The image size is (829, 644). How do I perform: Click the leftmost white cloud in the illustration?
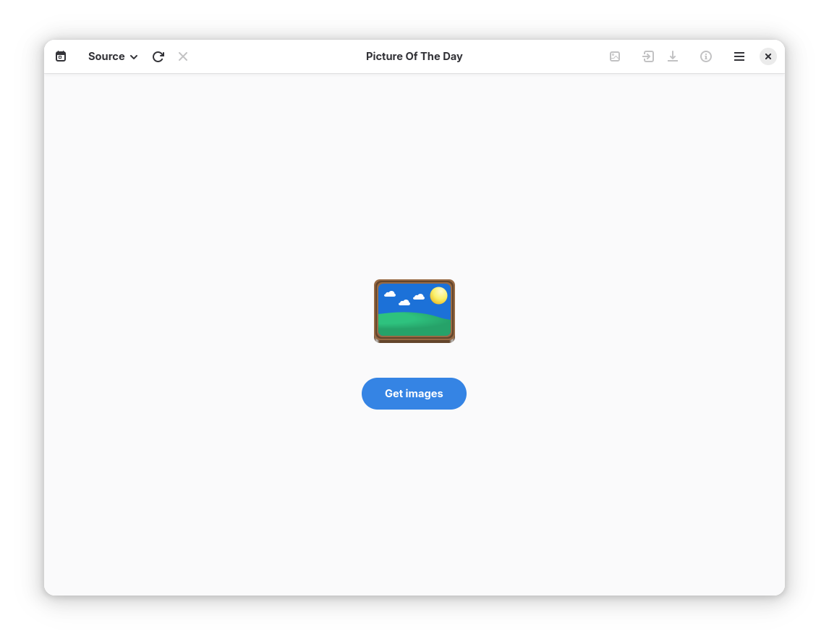pyautogui.click(x=390, y=294)
